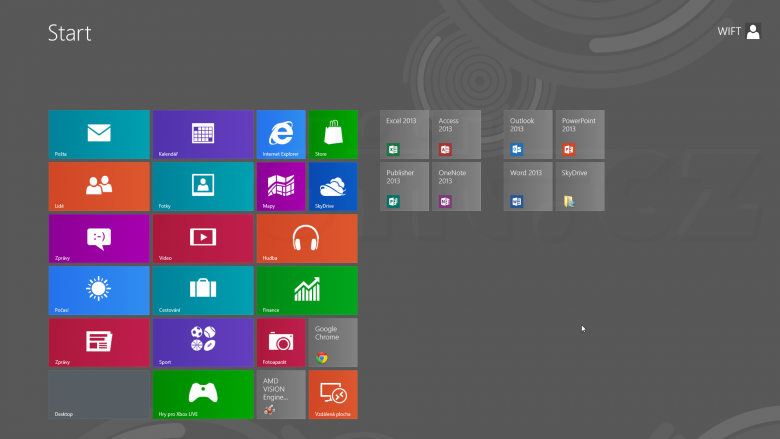Open the Počasí weather tile
The image size is (780, 439).
coord(99,290)
